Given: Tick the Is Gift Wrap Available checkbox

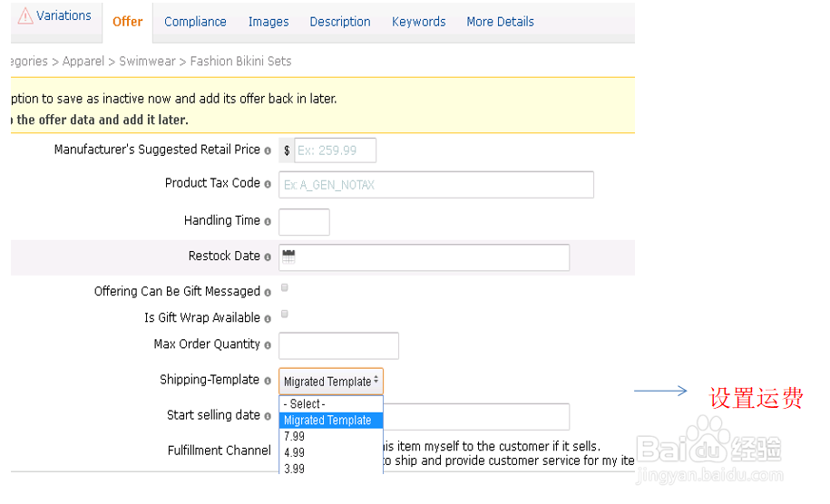Looking at the screenshot, I should pos(285,314).
